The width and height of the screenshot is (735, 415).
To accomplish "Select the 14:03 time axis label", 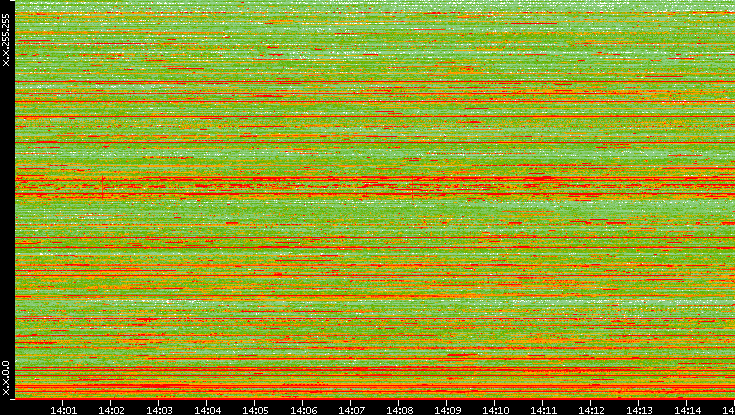I will (159, 410).
